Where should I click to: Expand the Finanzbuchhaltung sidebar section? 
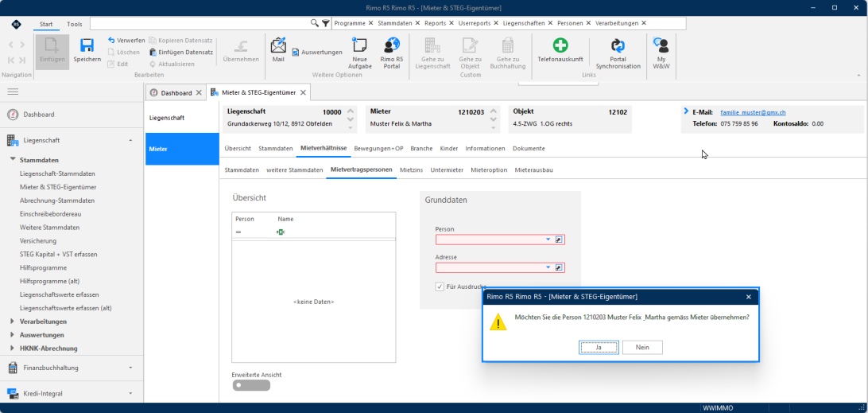[x=130, y=368]
